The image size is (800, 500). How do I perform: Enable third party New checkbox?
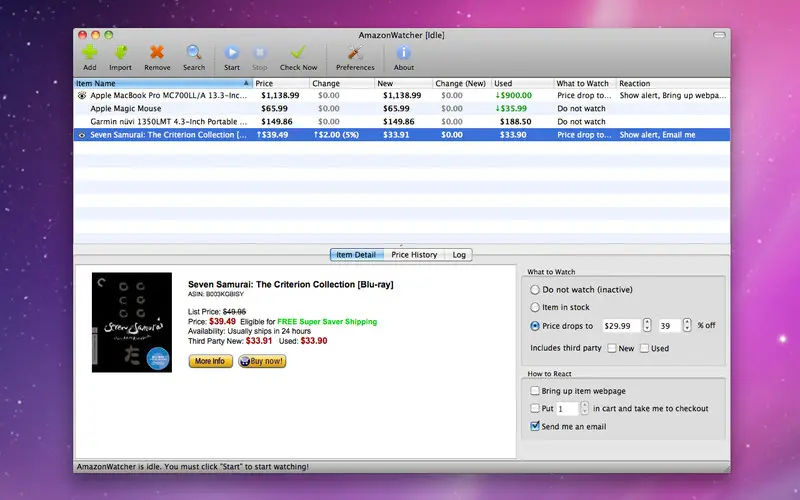coord(612,348)
